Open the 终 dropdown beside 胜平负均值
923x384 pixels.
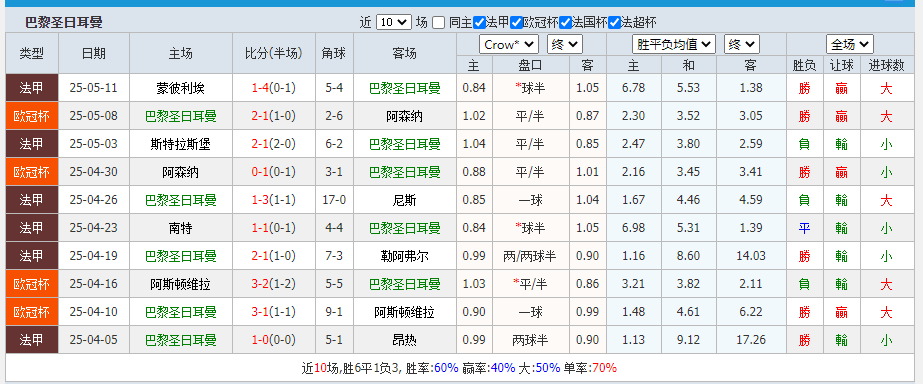point(742,44)
